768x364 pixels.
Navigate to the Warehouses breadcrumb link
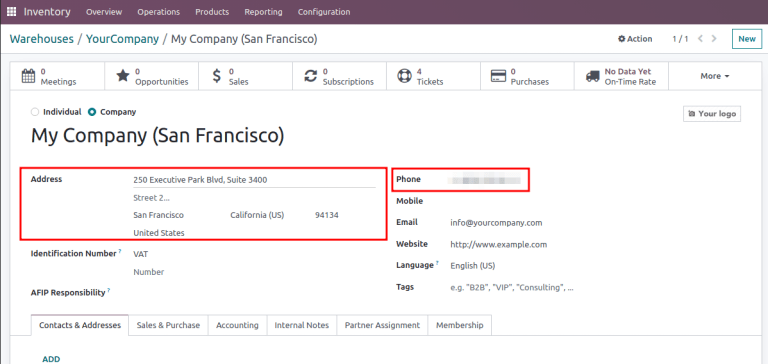coord(42,39)
